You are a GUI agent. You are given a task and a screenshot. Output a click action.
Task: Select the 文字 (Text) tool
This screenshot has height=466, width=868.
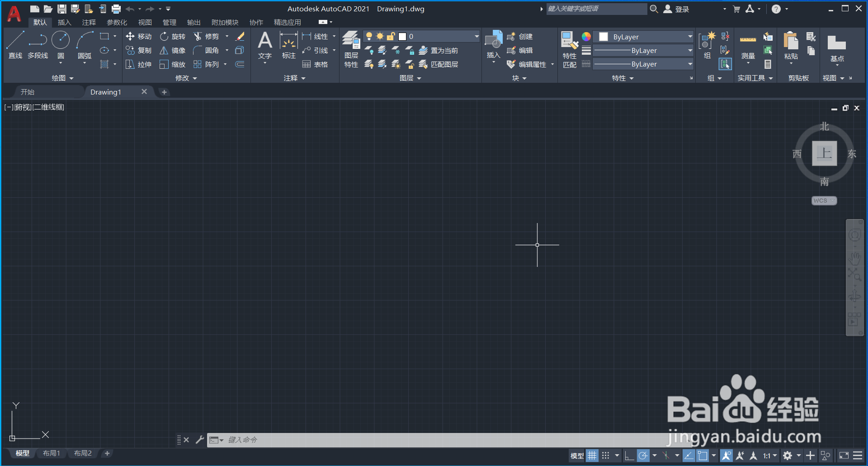tap(265, 45)
